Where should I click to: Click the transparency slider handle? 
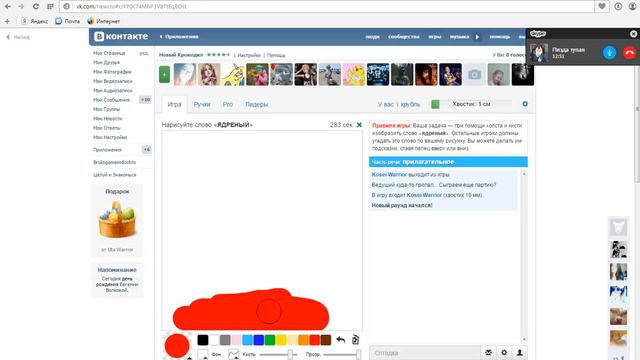[358, 354]
